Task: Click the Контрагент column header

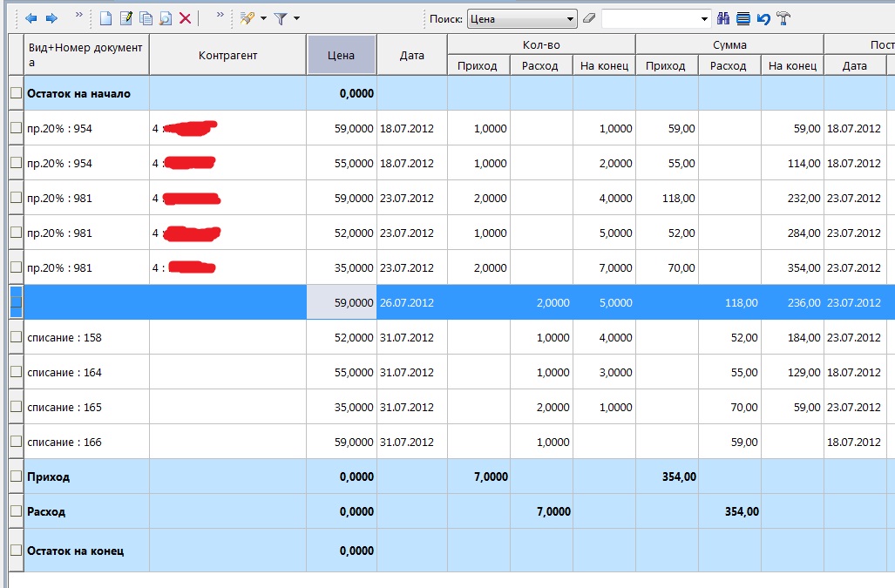Action: tap(227, 55)
